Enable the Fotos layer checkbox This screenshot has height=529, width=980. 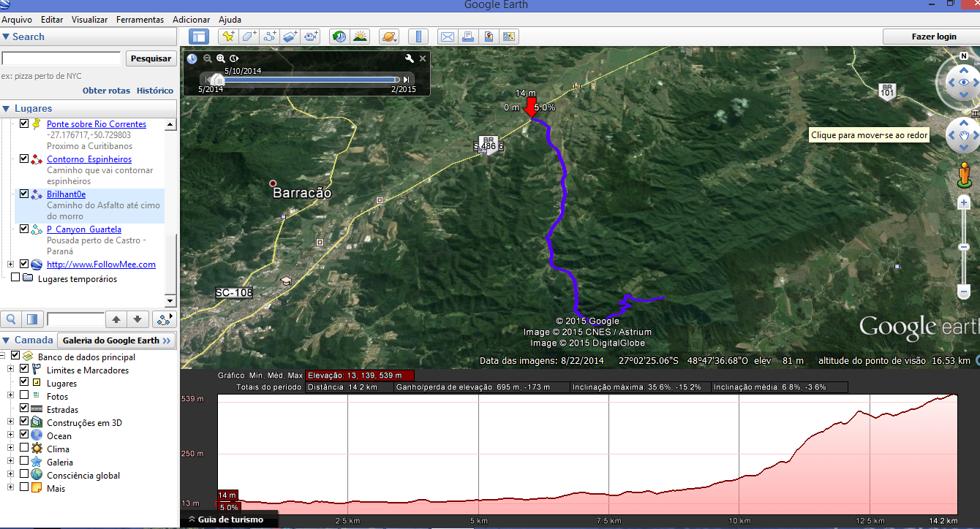tap(24, 396)
